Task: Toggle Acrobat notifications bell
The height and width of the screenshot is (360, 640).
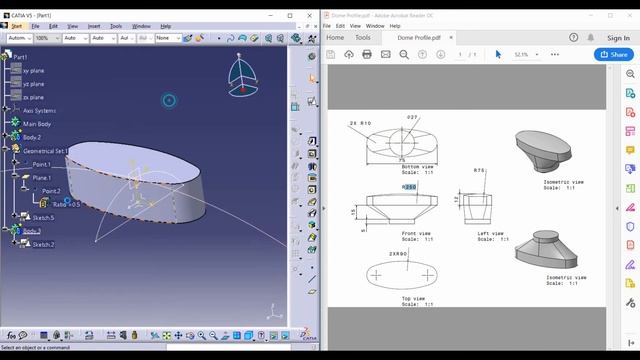Action: tap(591, 38)
